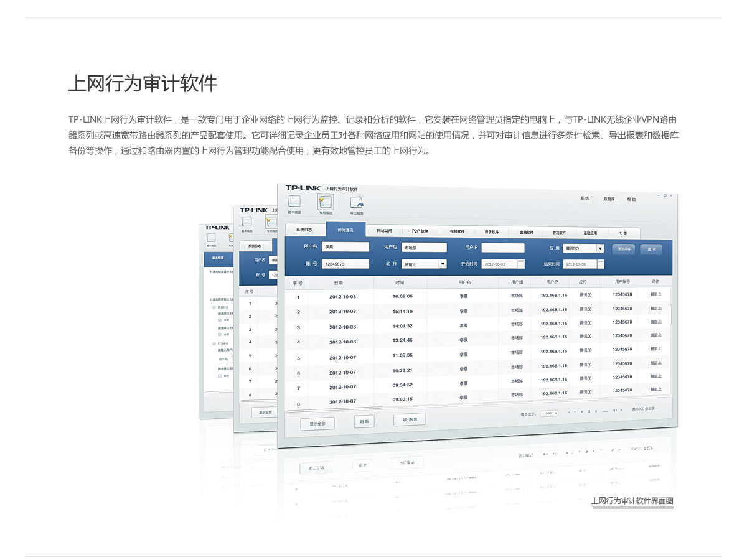Viewport: 747px width, 560px height.
Task: Toggle 系统日志 checkbox in the rearmost window
Action: (x=214, y=307)
